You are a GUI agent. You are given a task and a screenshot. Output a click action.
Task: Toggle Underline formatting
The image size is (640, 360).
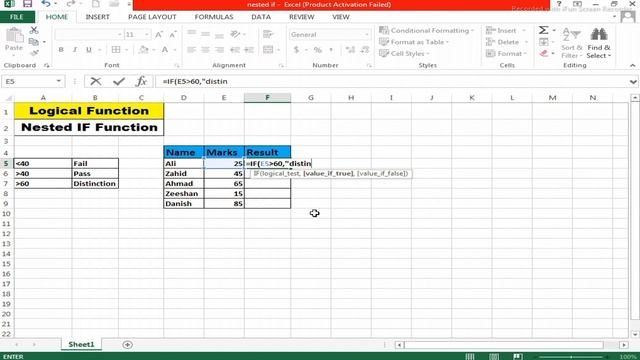(x=89, y=50)
